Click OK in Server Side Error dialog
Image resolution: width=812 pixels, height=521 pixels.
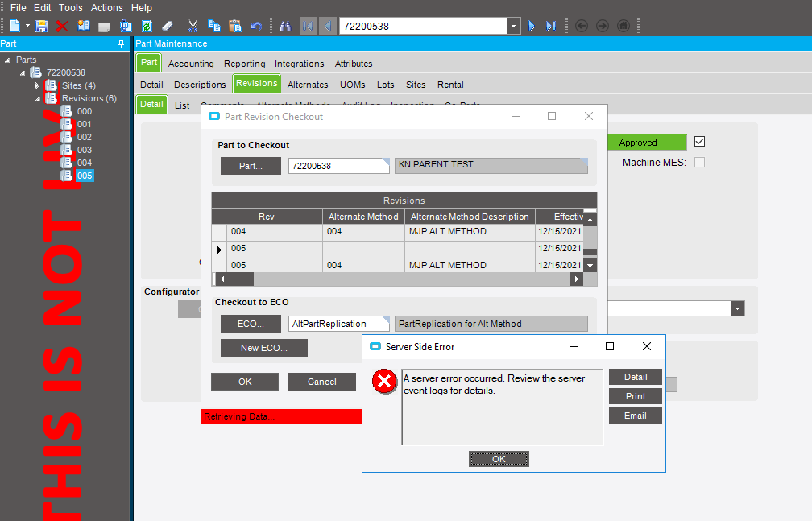499,459
